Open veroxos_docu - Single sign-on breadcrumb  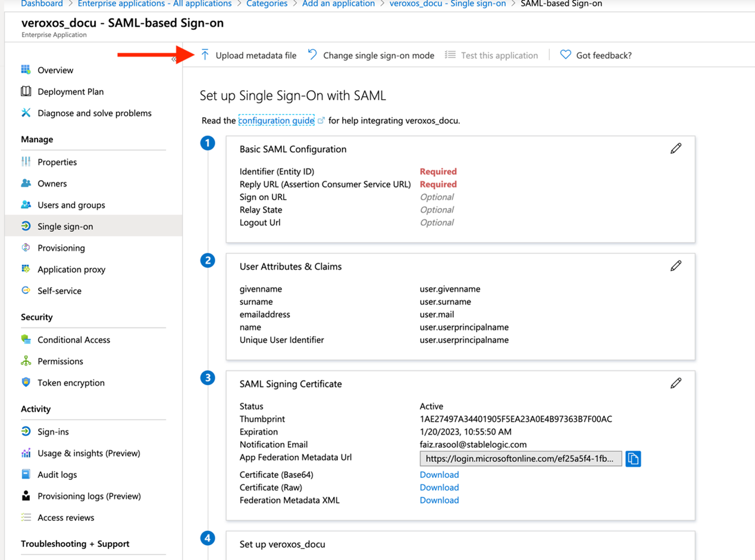tap(447, 4)
